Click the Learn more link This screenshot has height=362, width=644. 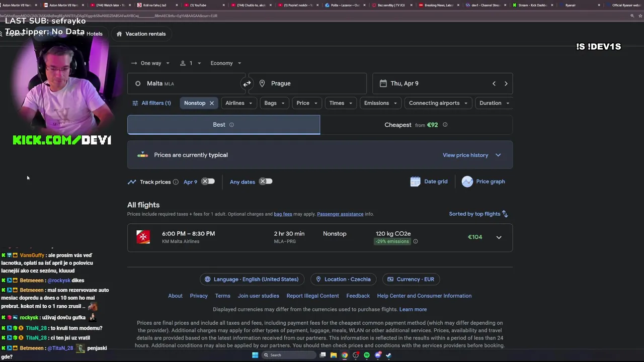(x=413, y=309)
